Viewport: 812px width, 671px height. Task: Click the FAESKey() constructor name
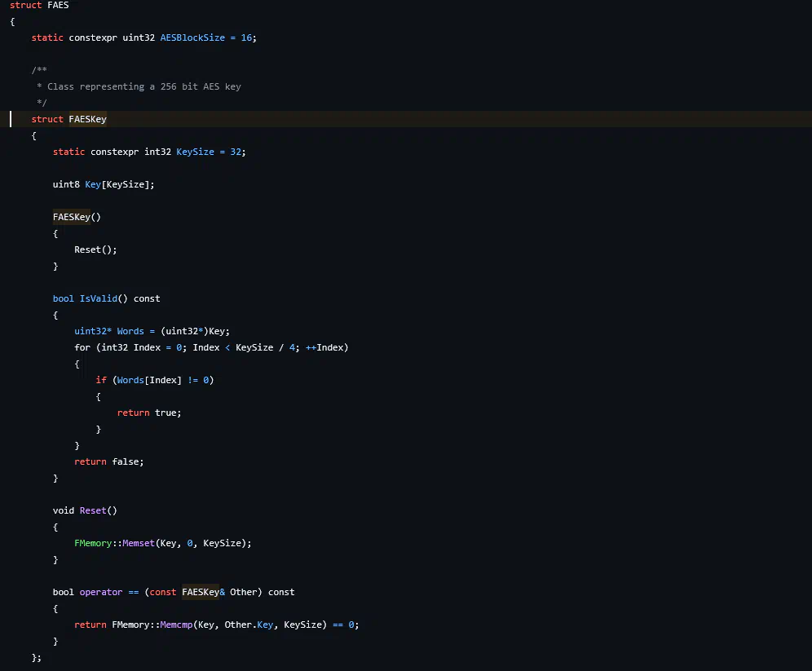(72, 217)
